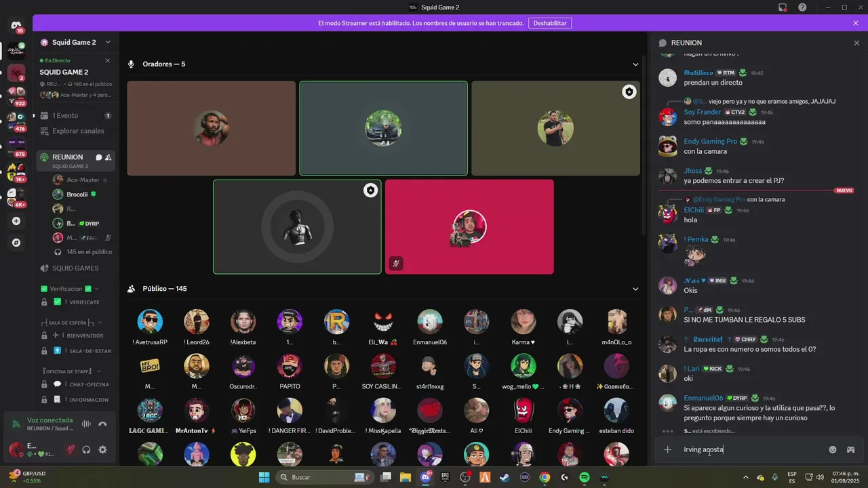
Task: Open audience member Eli_Wa avatar
Action: (383, 322)
